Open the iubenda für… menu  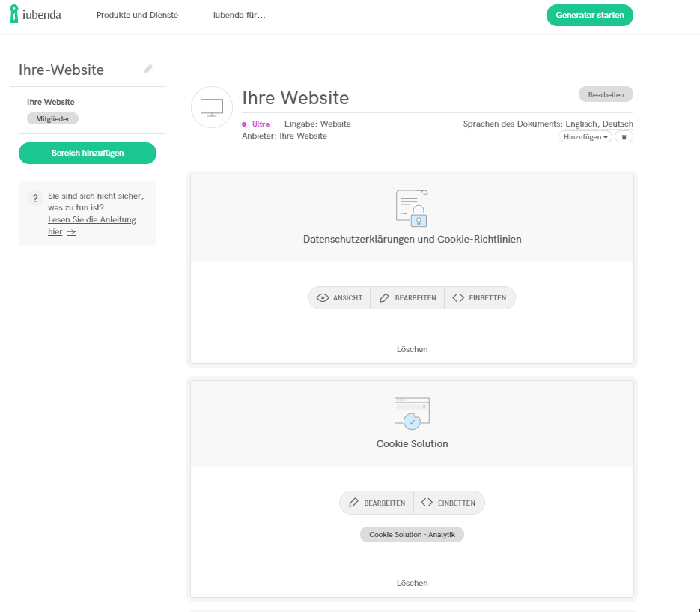click(239, 16)
